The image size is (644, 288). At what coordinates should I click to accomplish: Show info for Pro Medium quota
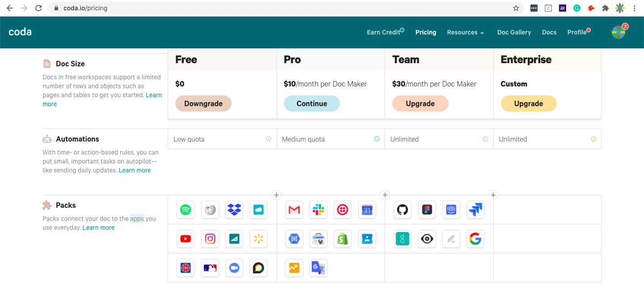click(377, 139)
